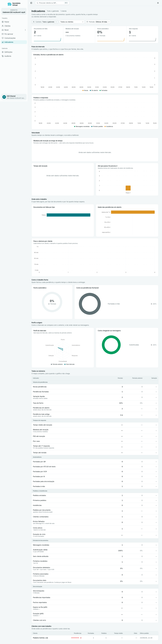Click the Variação column header
The height and width of the screenshot is (644, 162).
(x=154, y=378)
